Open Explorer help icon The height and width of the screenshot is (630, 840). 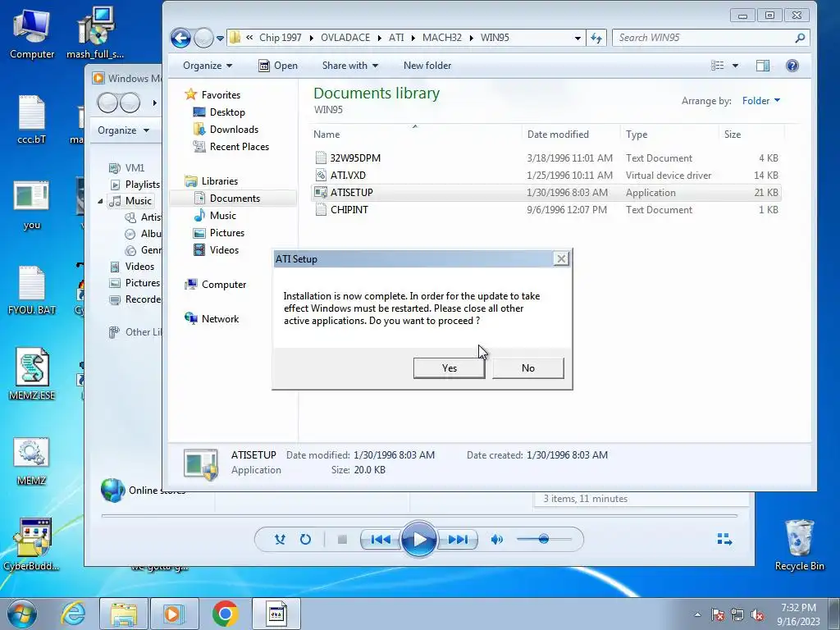pos(792,66)
